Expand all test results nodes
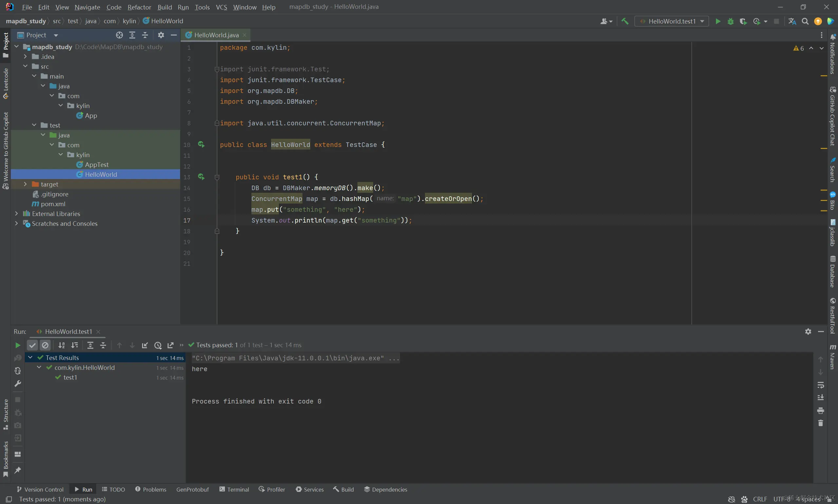This screenshot has height=504, width=838. pos(90,345)
